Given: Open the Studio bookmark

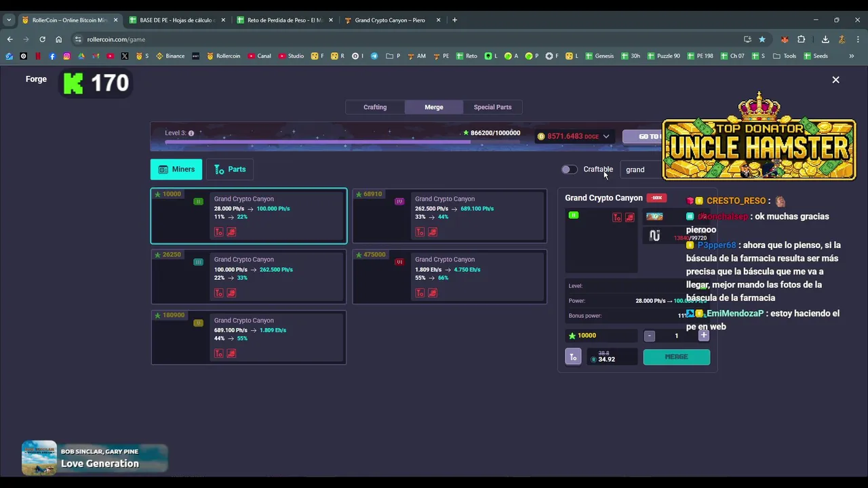Looking at the screenshot, I should pos(291,56).
